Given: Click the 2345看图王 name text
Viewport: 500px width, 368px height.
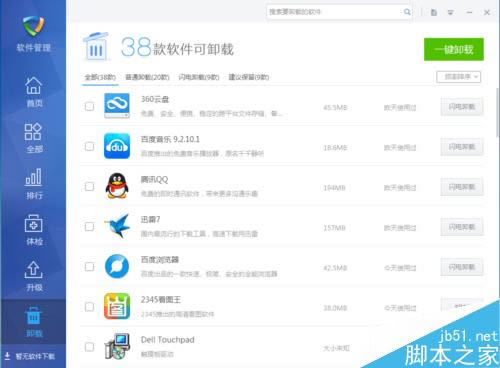Looking at the screenshot, I should [161, 299].
